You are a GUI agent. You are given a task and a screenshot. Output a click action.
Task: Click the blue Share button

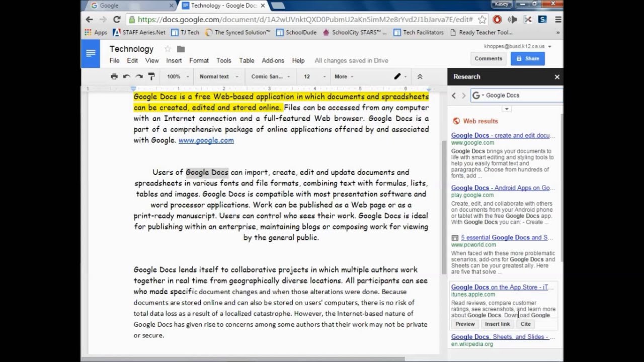coord(527,58)
